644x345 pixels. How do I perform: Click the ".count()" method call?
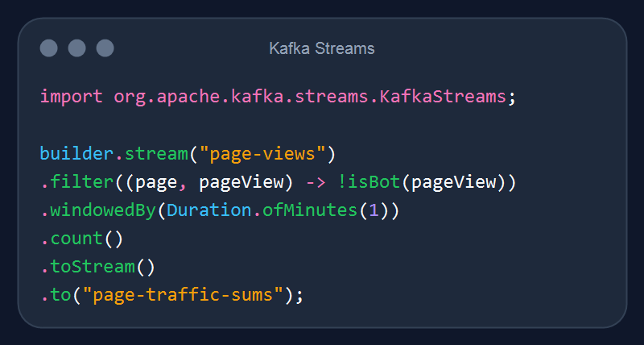tap(82, 239)
